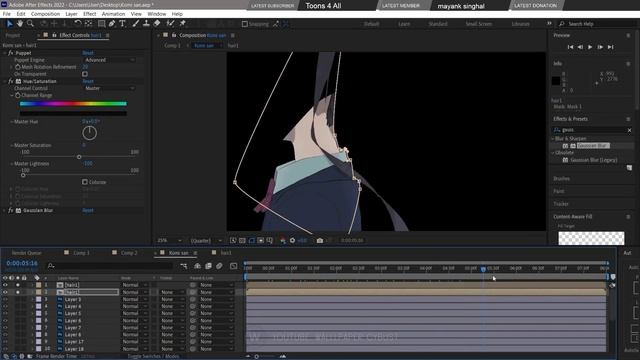The image size is (640, 360).
Task: Toggle the On Transparent checkbox
Action: (x=85, y=74)
